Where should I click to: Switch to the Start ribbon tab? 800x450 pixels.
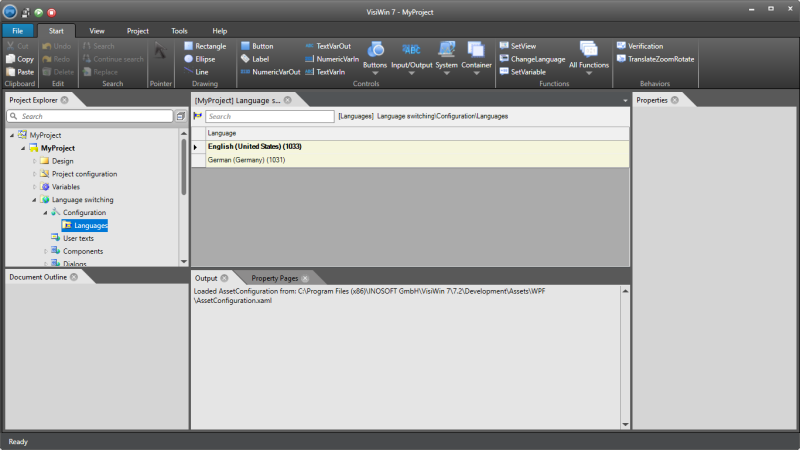56,31
